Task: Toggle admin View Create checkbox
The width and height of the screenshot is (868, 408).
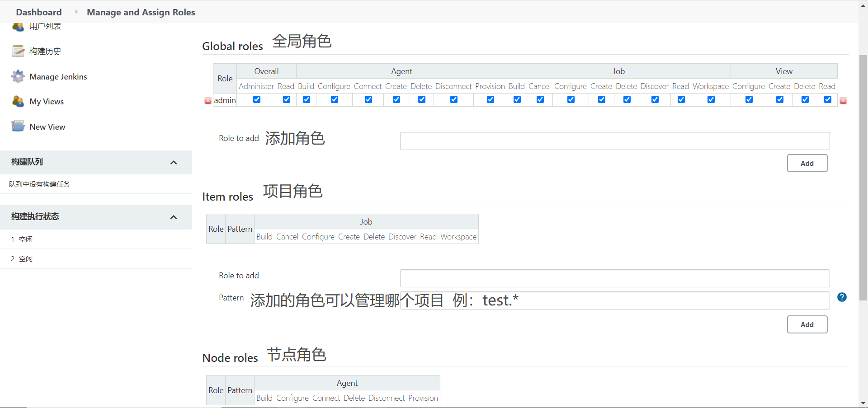Action: click(x=780, y=99)
